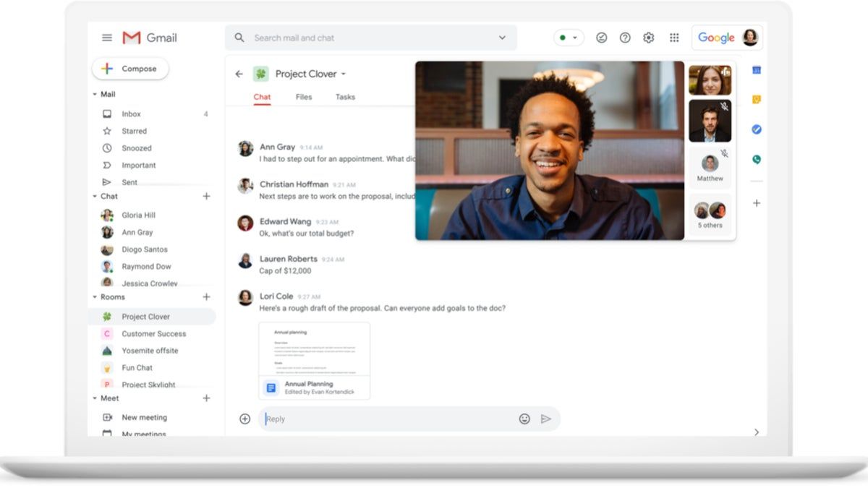Open Google Calendar from the side panel

point(755,69)
